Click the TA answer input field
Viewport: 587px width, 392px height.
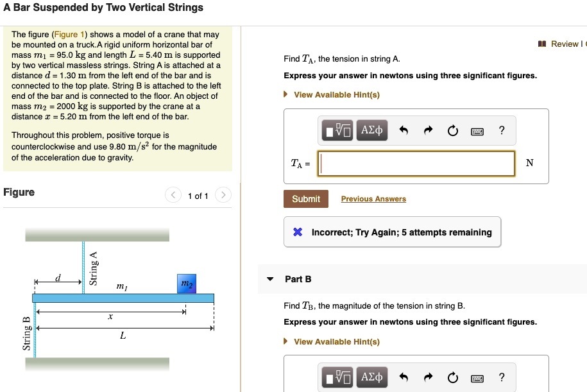click(416, 163)
